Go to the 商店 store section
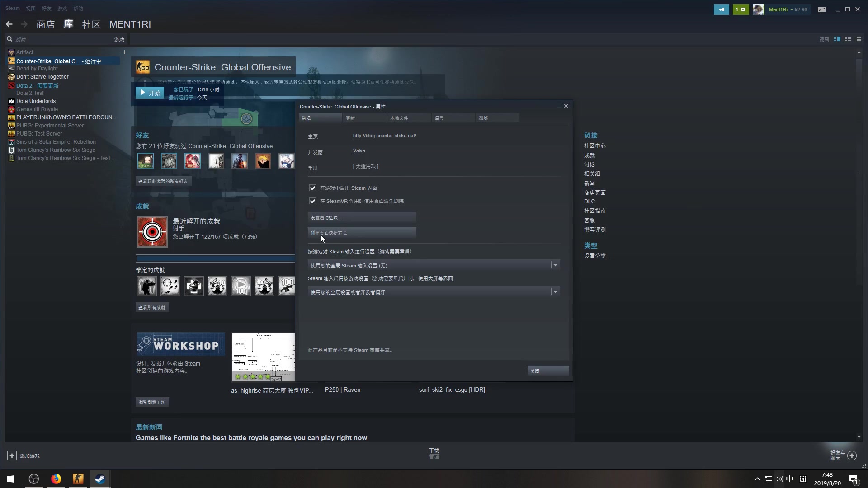Image resolution: width=868 pixels, height=488 pixels. (46, 24)
